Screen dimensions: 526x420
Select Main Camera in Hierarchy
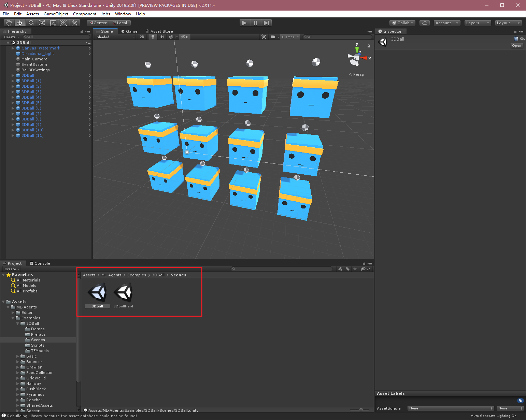(x=34, y=59)
